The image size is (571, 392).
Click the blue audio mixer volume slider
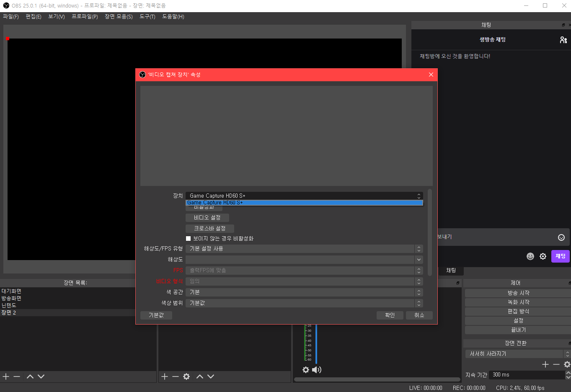(316, 343)
